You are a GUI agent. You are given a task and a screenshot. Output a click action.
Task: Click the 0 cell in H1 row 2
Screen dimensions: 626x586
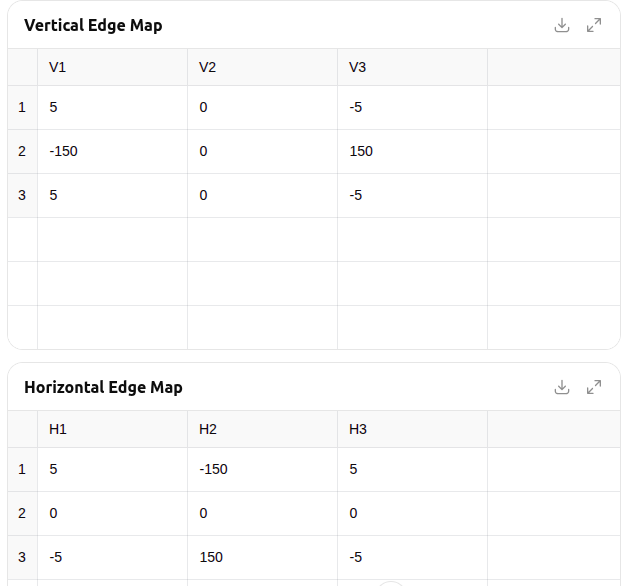click(x=113, y=513)
